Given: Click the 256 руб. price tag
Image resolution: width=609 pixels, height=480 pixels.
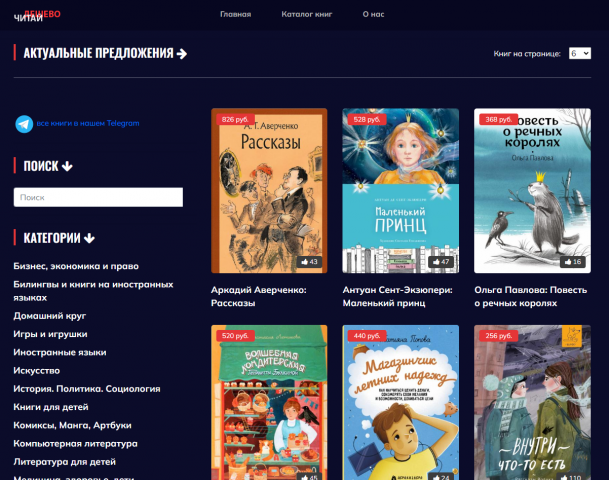Looking at the screenshot, I should tap(499, 336).
